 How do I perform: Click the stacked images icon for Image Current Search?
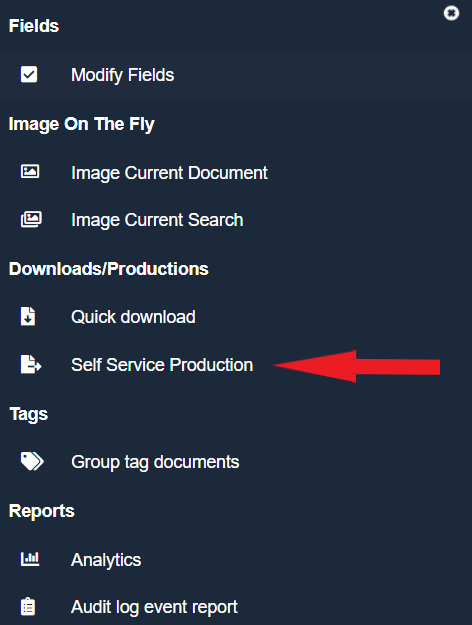pos(31,219)
